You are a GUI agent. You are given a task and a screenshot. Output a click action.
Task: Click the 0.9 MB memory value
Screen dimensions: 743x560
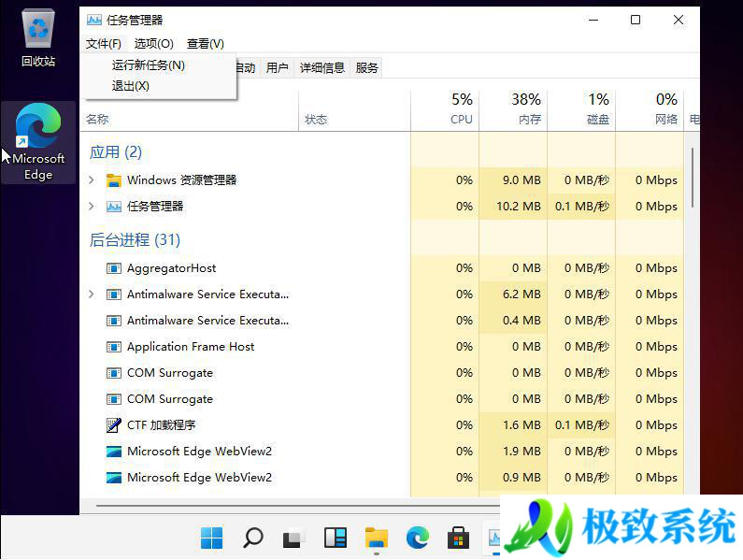tap(522, 477)
